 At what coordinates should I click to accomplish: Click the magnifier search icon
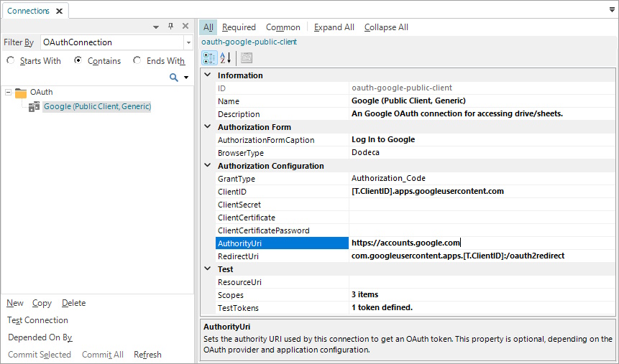pyautogui.click(x=174, y=78)
